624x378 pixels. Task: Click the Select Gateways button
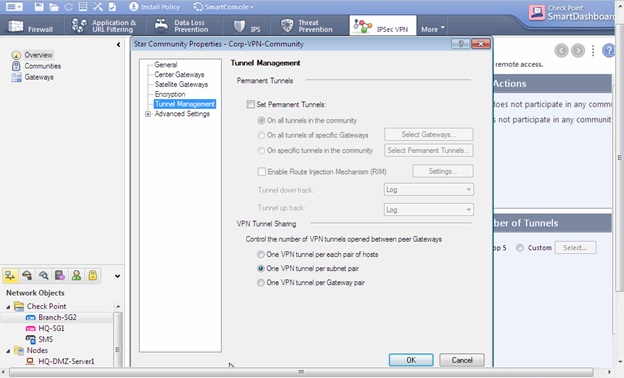click(x=429, y=134)
